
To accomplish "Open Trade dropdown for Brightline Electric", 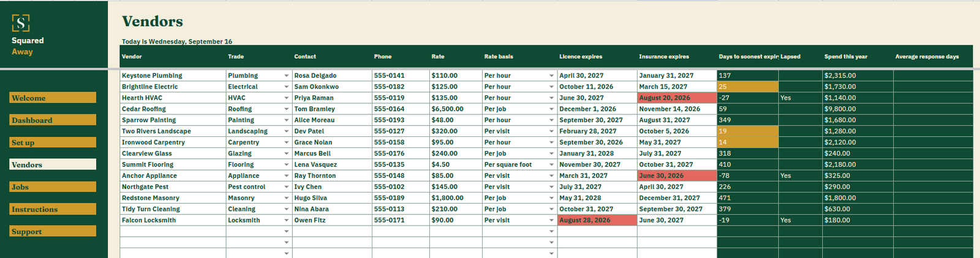I will click(286, 87).
